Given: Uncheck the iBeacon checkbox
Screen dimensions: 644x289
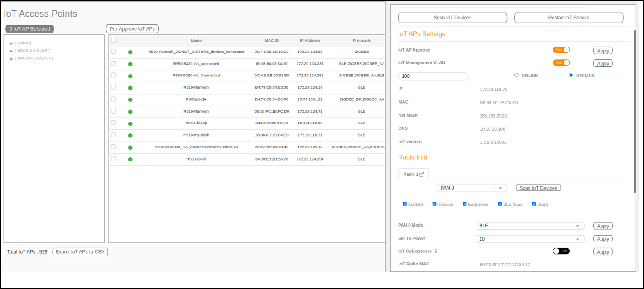Looking at the screenshot, I should coord(434,204).
